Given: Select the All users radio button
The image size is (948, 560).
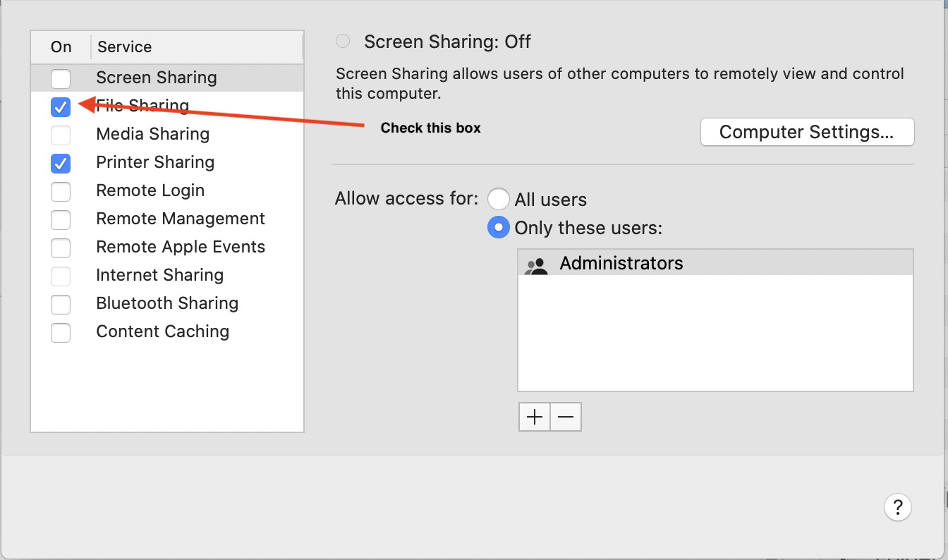Looking at the screenshot, I should tap(499, 199).
